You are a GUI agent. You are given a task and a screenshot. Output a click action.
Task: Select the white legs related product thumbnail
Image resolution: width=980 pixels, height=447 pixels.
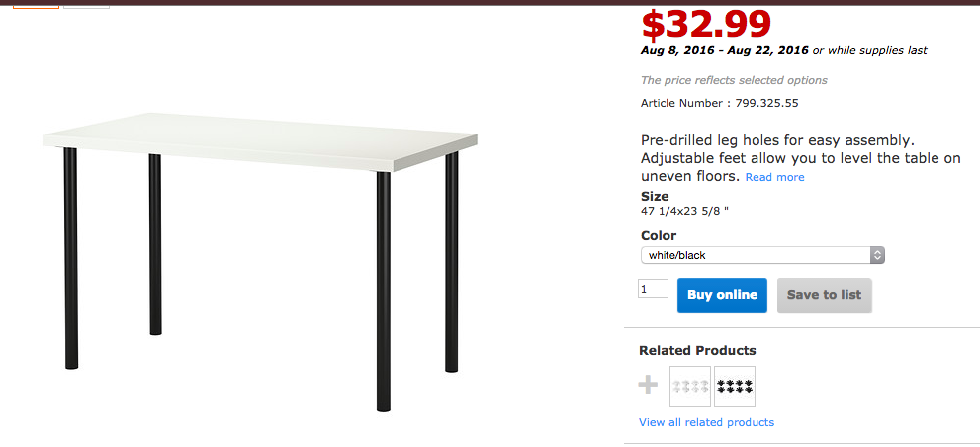pyautogui.click(x=690, y=387)
